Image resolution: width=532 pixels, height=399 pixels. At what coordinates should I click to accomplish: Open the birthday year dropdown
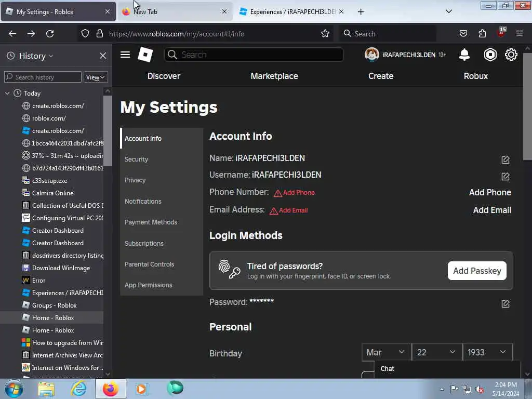tap(487, 352)
